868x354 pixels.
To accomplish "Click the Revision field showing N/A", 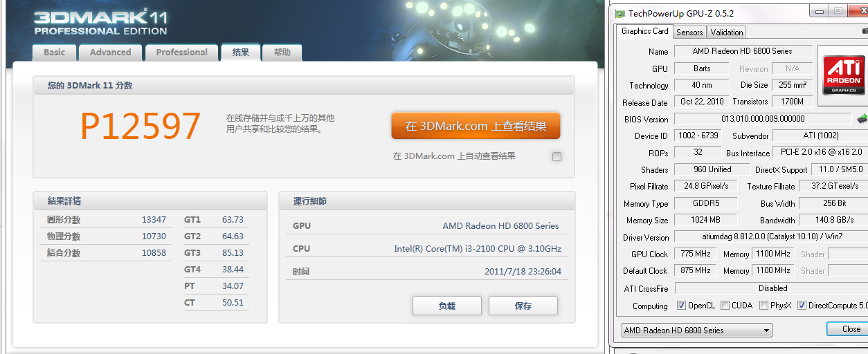I will coord(792,68).
